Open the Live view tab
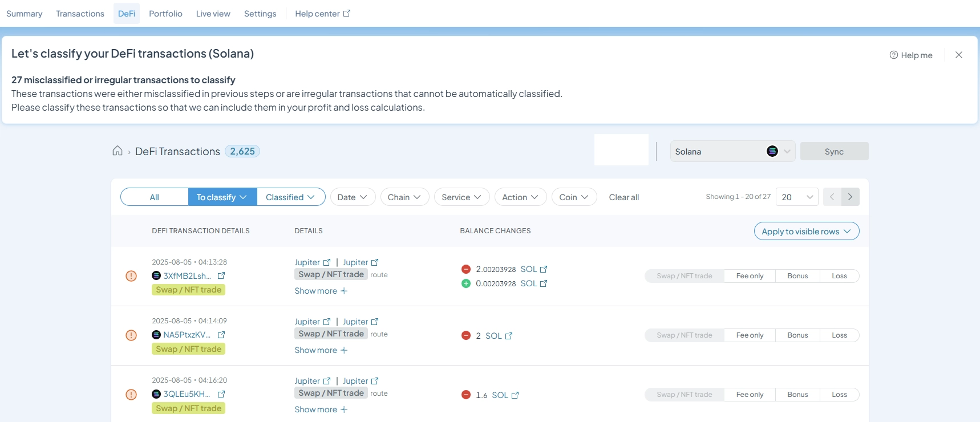The height and width of the screenshot is (422, 980). click(213, 14)
